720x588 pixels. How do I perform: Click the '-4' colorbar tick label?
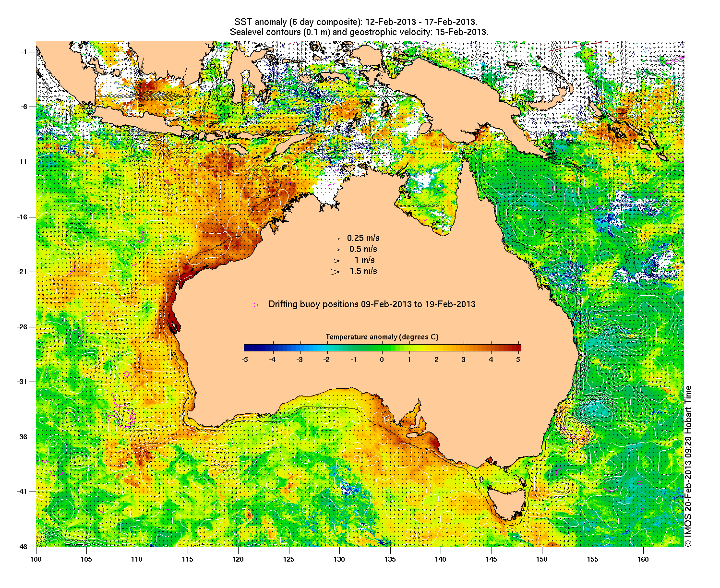coord(272,359)
